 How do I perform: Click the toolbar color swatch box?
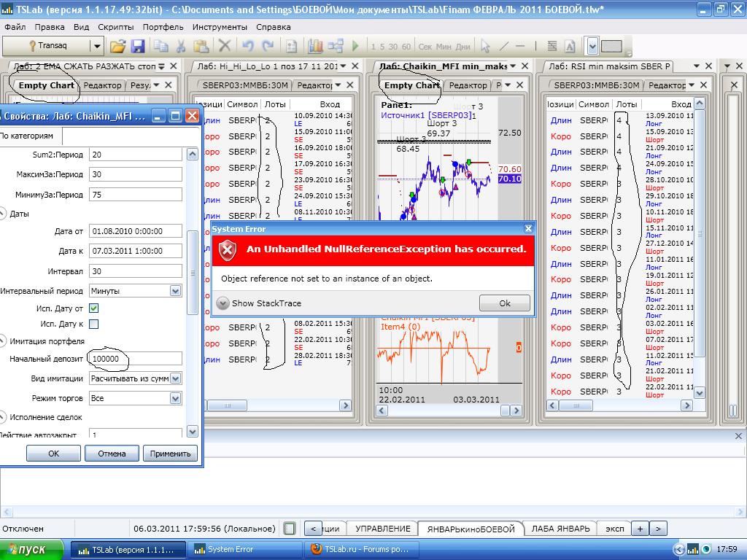point(611,46)
